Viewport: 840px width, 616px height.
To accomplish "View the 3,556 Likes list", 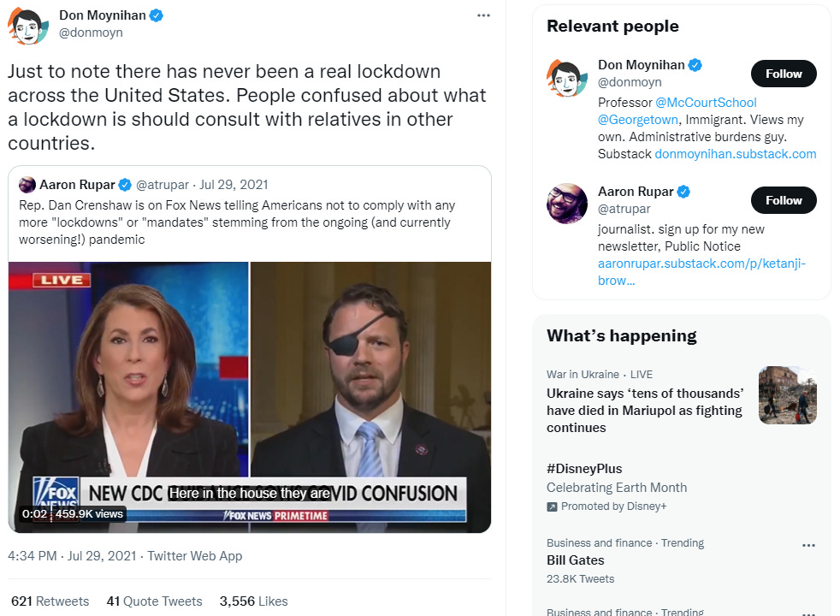I will tap(253, 601).
